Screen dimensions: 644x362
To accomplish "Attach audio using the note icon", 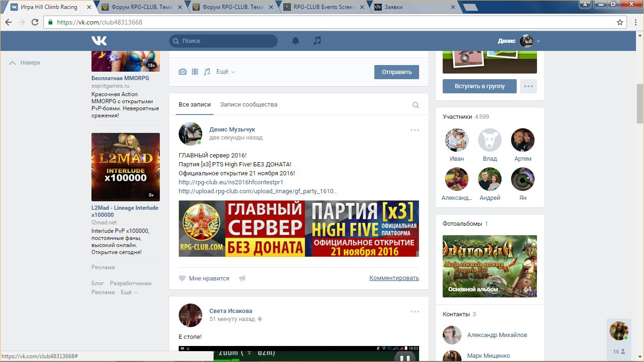I will (x=206, y=72).
